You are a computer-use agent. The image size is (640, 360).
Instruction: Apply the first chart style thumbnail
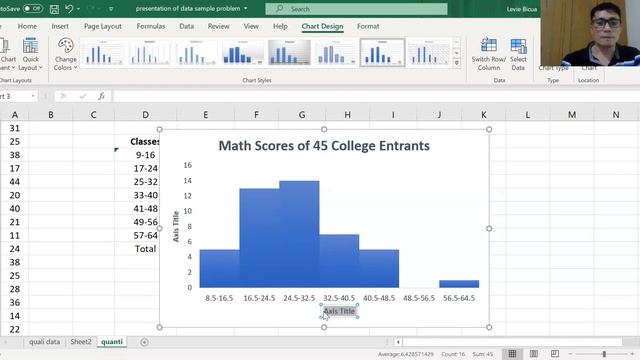[103, 53]
